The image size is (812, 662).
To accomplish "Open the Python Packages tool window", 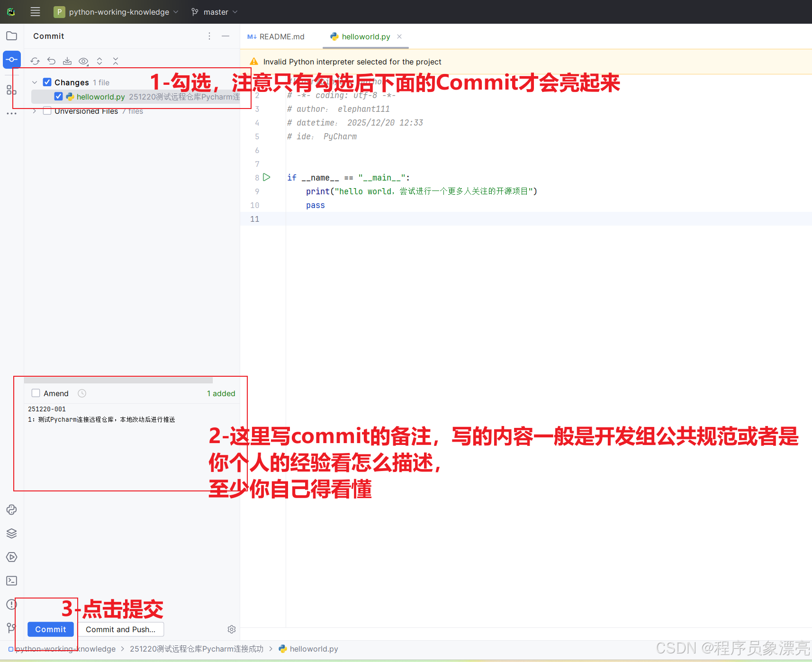I will 12,510.
